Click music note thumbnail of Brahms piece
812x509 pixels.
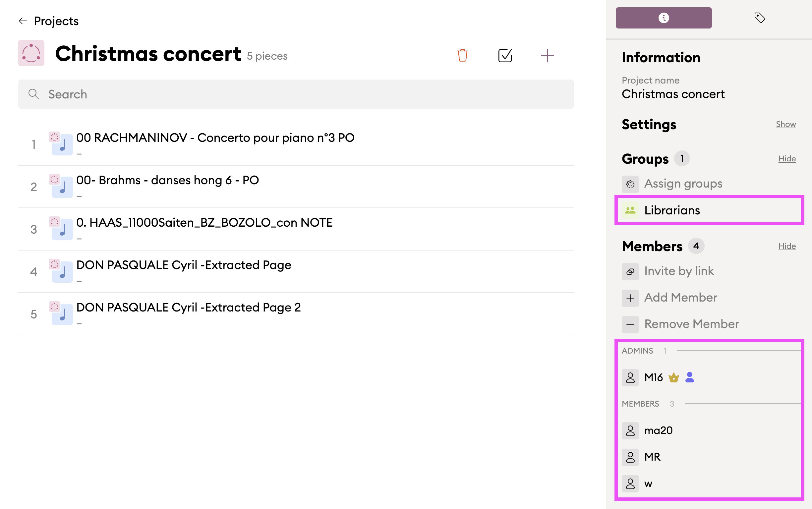coord(62,187)
